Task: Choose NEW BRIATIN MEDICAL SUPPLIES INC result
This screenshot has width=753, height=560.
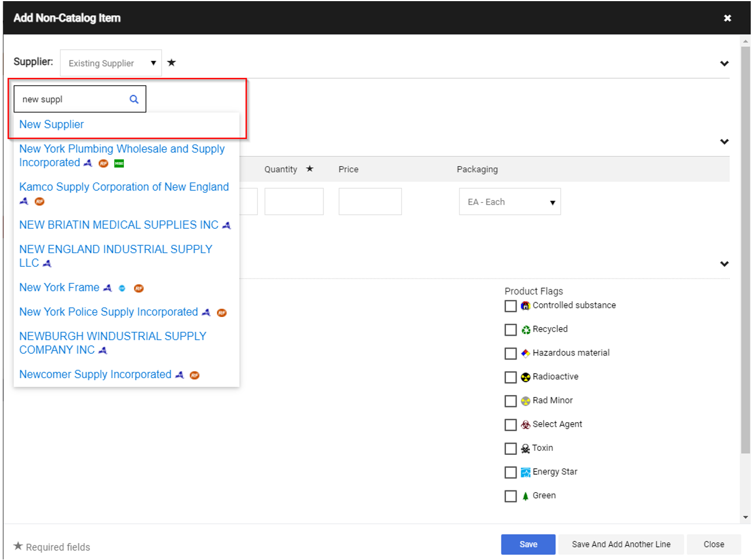Action: [x=119, y=225]
